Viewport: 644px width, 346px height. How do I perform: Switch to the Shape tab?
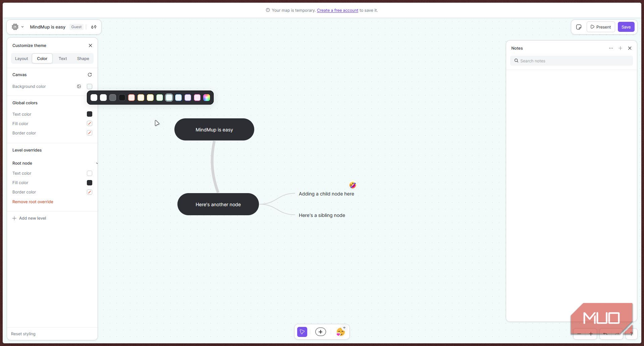83,59
